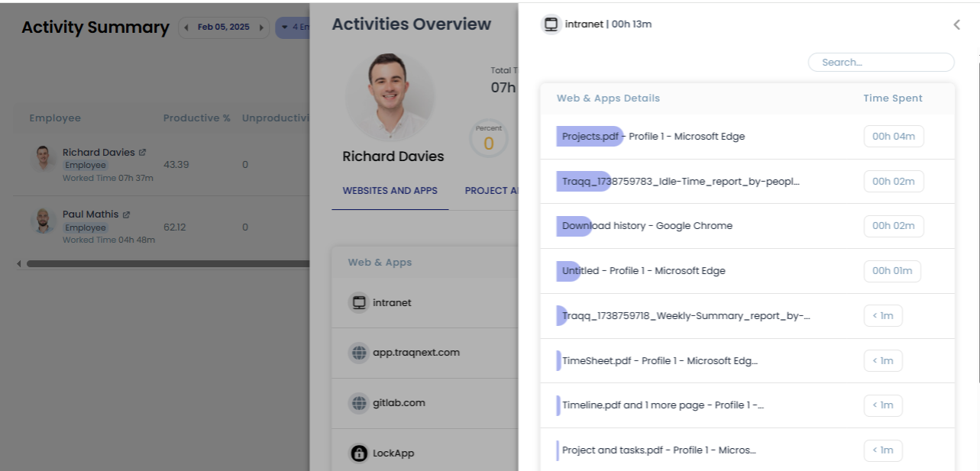Click the 00h 04m time spent badge

tap(892, 136)
